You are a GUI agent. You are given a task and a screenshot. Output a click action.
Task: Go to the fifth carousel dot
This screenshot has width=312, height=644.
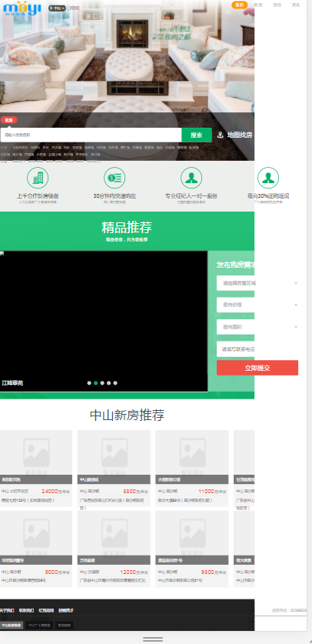[x=115, y=383]
